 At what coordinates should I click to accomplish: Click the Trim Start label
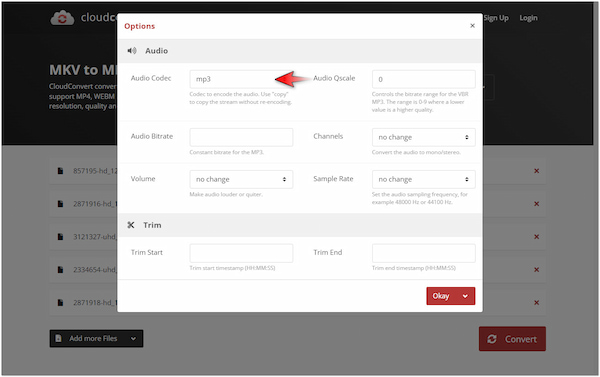[x=147, y=252]
